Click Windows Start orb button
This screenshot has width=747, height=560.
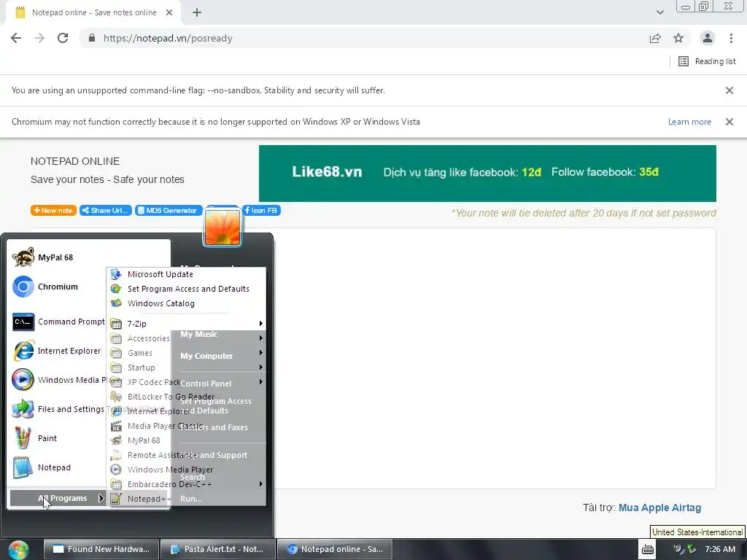(18, 550)
